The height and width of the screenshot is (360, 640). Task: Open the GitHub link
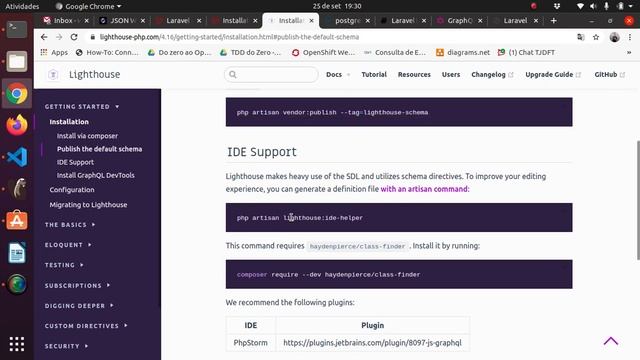(610, 74)
